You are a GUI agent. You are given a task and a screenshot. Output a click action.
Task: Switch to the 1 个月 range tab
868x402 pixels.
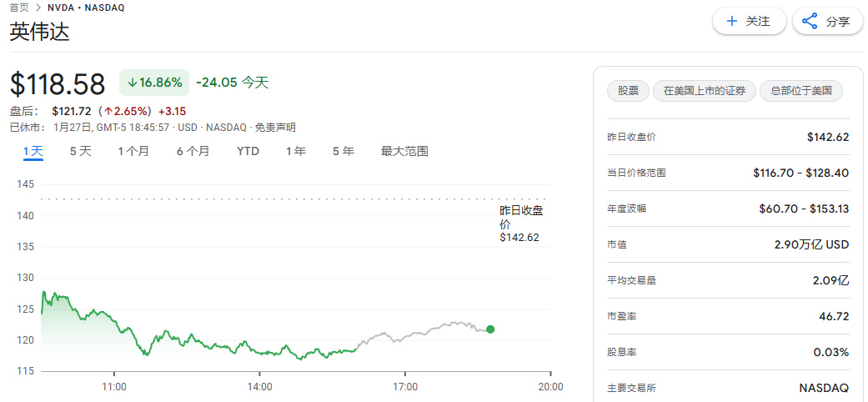[133, 151]
